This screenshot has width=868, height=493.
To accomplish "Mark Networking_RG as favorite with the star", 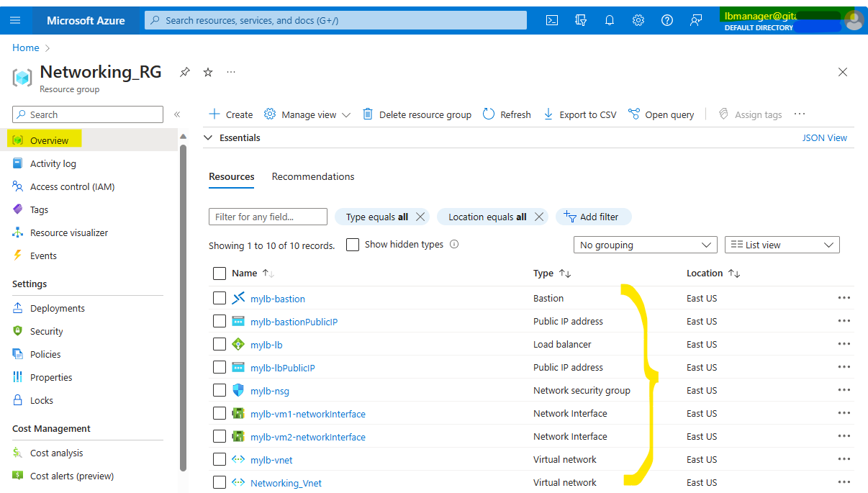I will point(208,72).
